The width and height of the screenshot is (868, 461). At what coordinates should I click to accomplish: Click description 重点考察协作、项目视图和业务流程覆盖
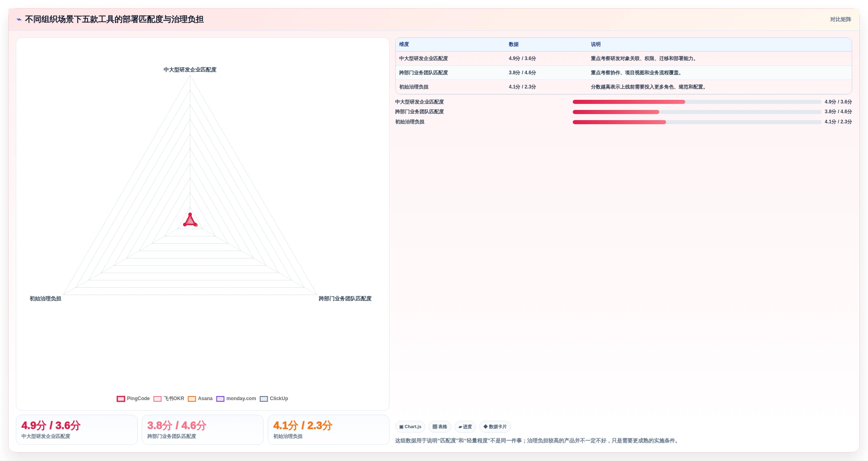pyautogui.click(x=637, y=73)
